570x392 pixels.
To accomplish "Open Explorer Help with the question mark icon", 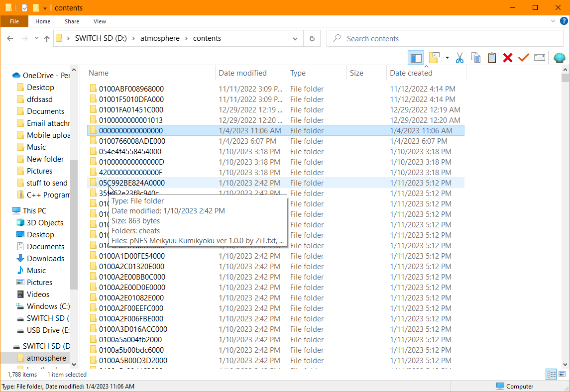I will point(564,21).
